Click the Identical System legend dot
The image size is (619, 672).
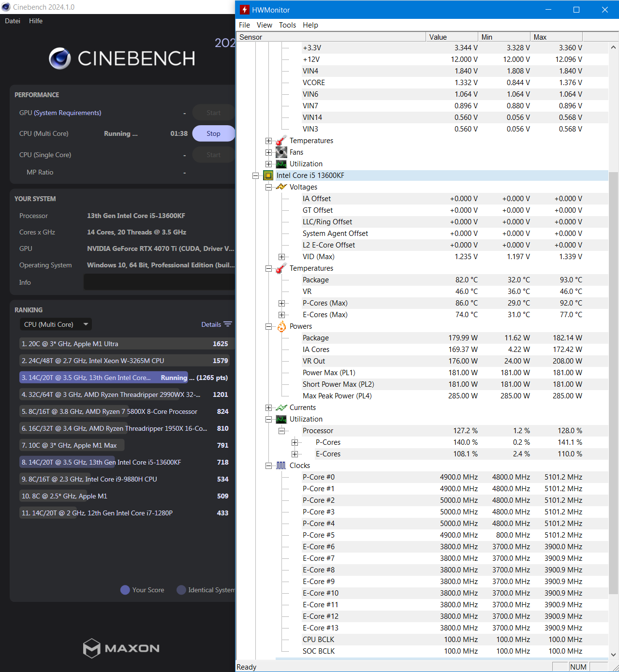coord(181,590)
